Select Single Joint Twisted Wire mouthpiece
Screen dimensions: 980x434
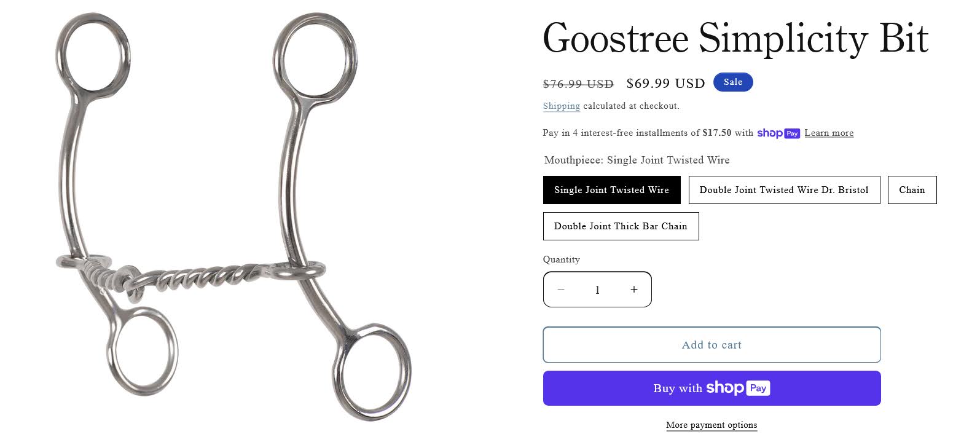click(612, 190)
